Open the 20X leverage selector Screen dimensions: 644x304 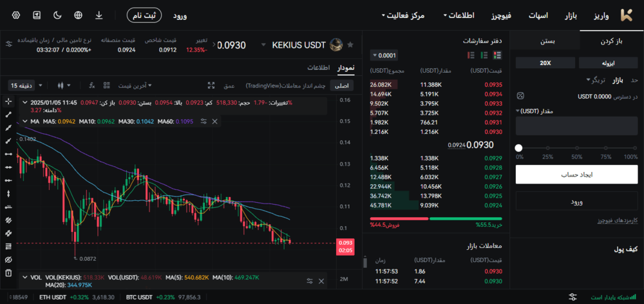tap(545, 63)
